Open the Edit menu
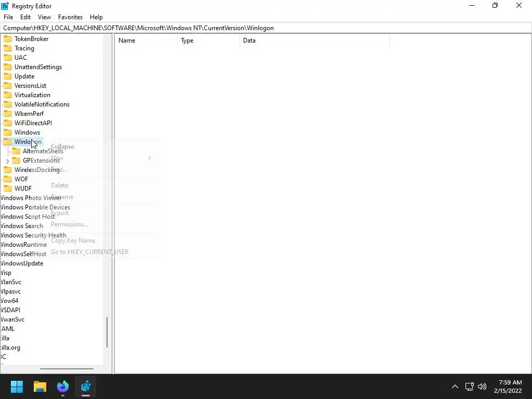The height and width of the screenshot is (399, 532). pos(25,17)
